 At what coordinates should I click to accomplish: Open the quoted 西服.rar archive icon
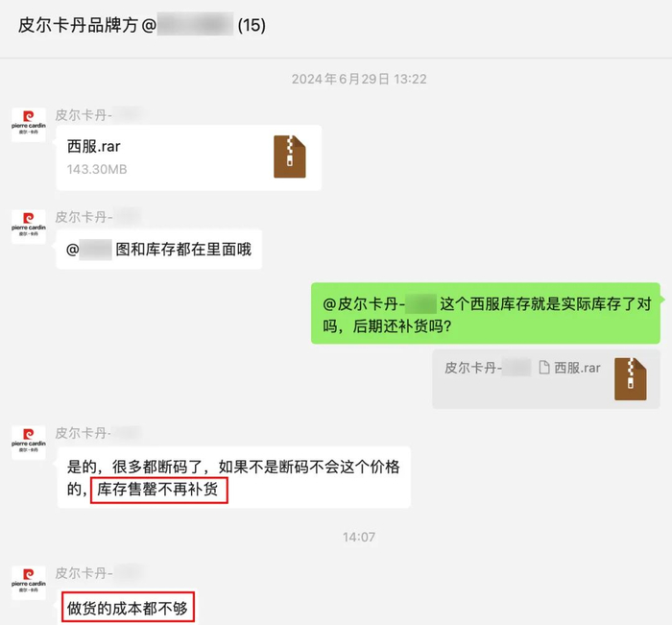click(630, 379)
